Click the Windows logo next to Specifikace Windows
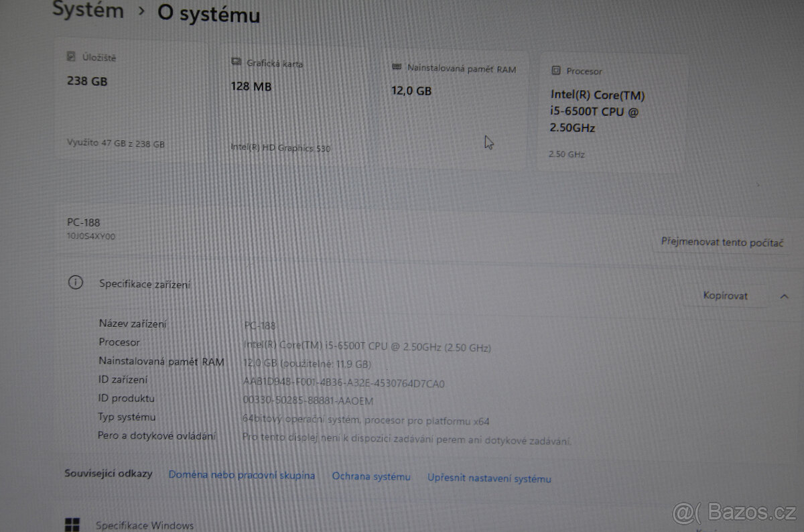804x532 pixels. click(x=74, y=523)
